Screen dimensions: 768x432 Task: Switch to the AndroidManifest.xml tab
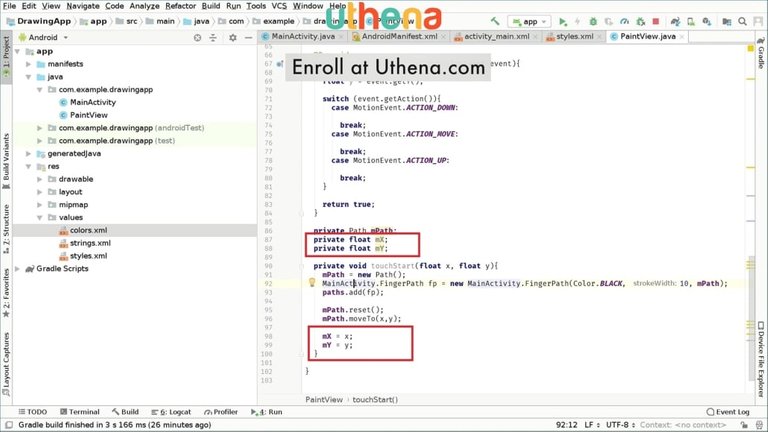point(399,36)
